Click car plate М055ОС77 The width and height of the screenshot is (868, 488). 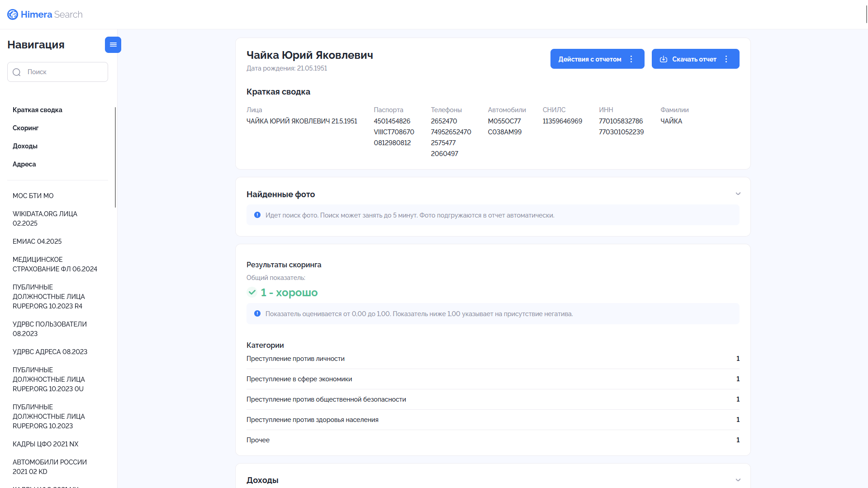pyautogui.click(x=504, y=121)
